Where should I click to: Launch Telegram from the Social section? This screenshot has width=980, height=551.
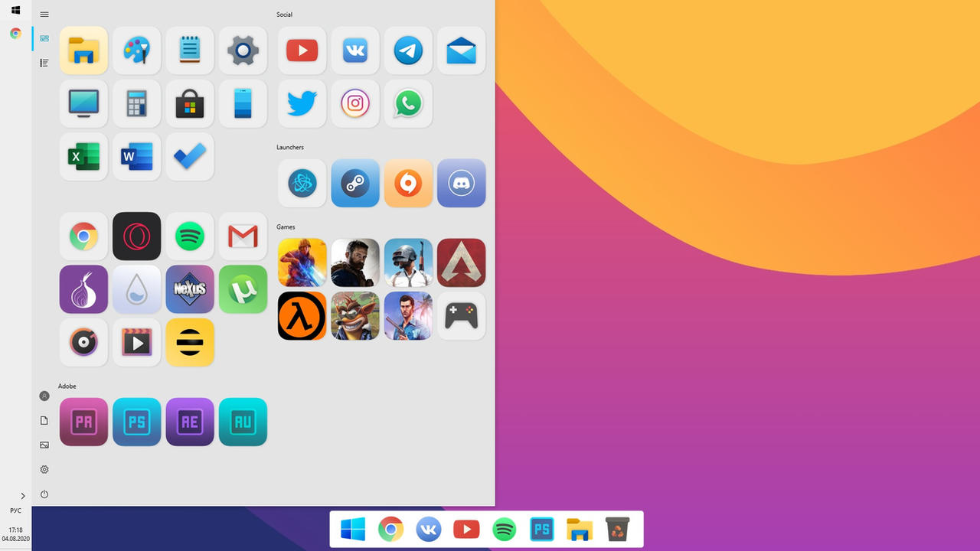(408, 51)
